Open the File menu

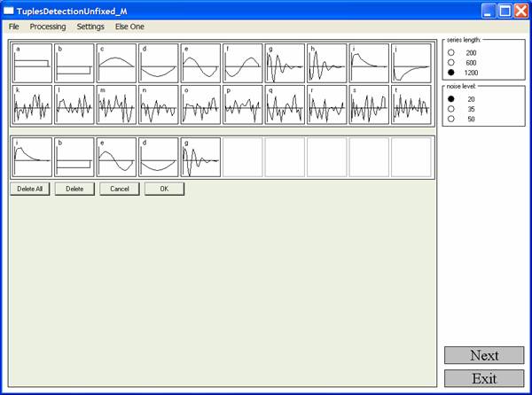click(x=14, y=27)
